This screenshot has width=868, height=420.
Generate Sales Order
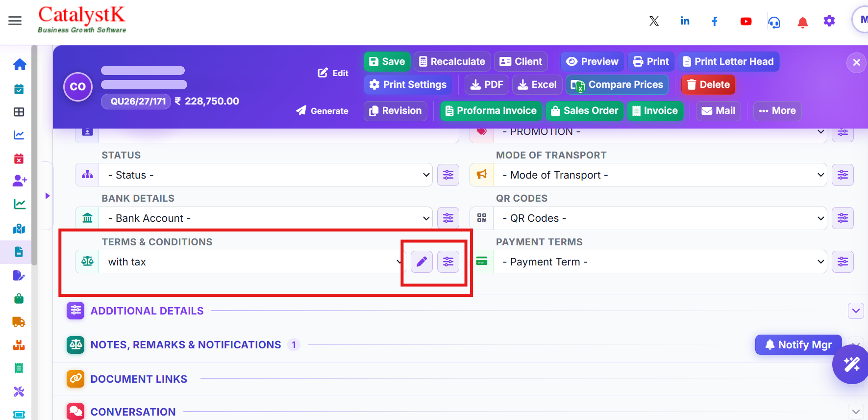pyautogui.click(x=585, y=110)
